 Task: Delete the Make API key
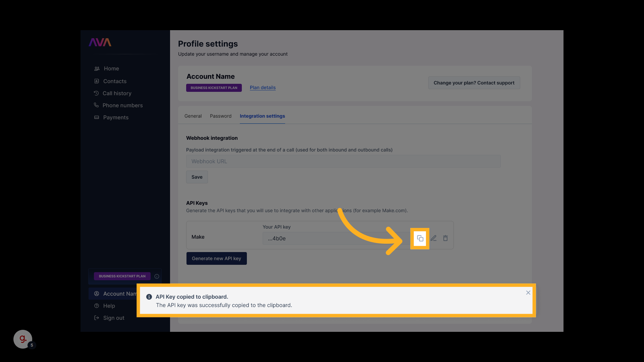click(445, 238)
